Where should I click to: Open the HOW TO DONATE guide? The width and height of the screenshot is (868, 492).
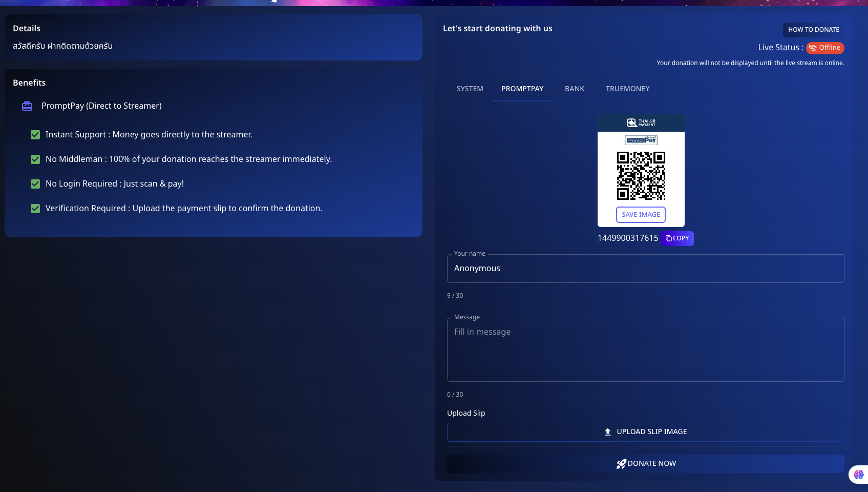click(814, 30)
